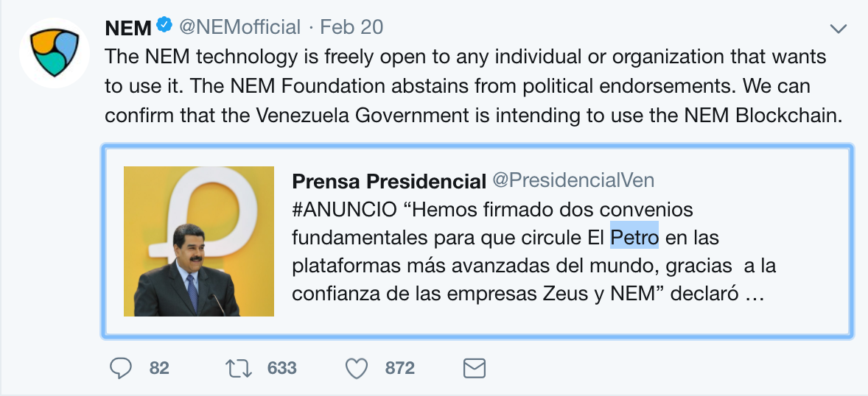
Task: Visit the @NEMofficial handle
Action: click(x=240, y=28)
